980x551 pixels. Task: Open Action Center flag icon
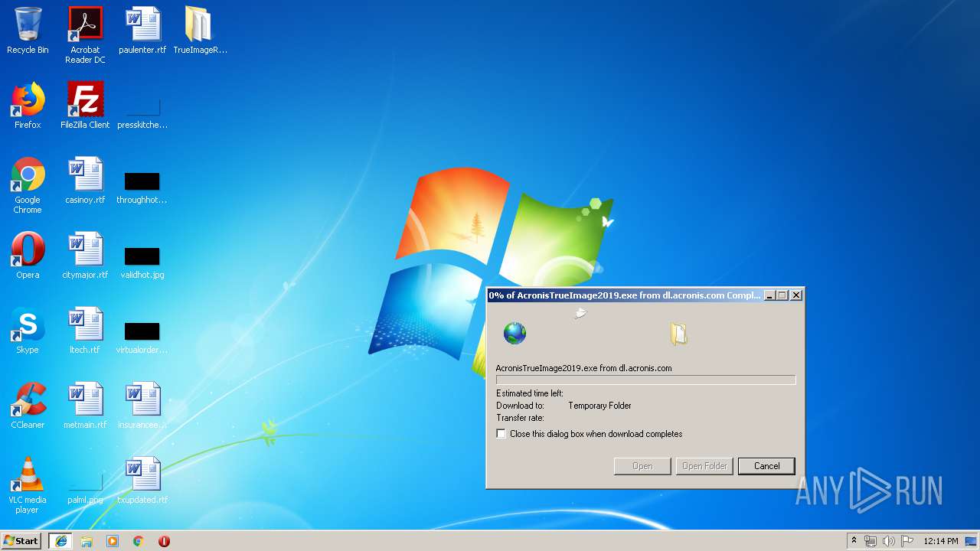[x=907, y=541]
